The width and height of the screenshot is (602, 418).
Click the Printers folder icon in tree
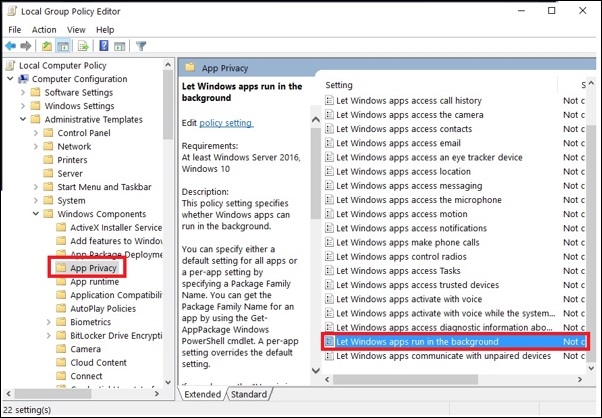[x=48, y=160]
